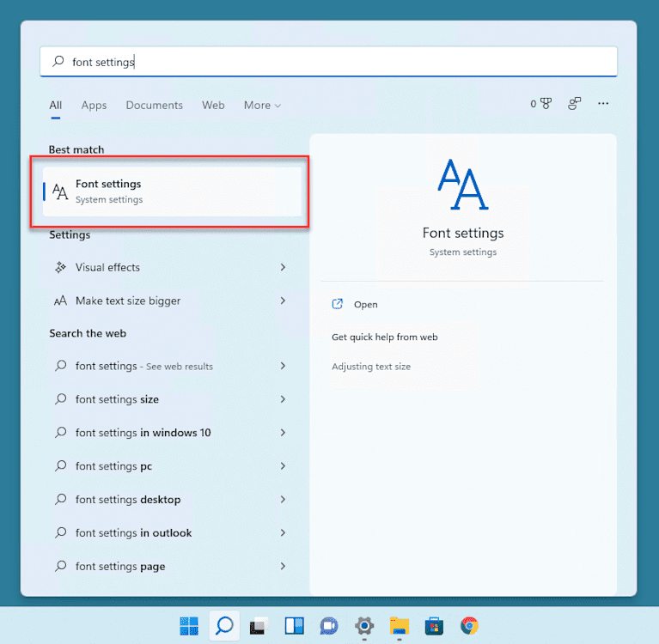Image resolution: width=659 pixels, height=644 pixels.
Task: Open the three-dots options menu
Action: point(603,103)
